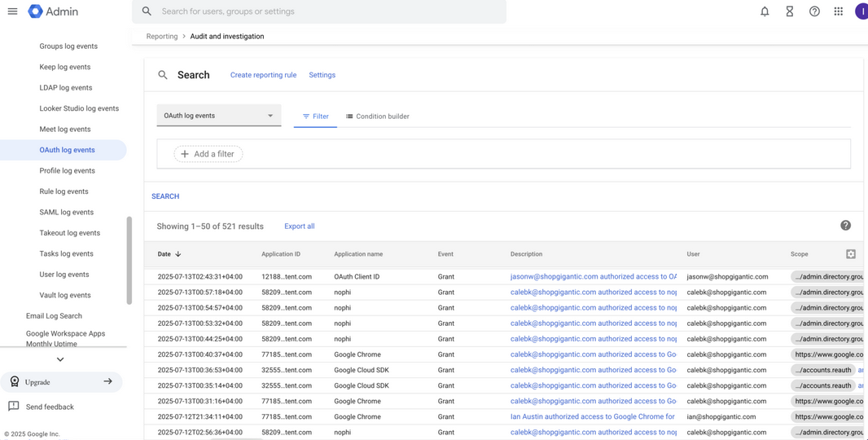Toggle the Date column sort arrow
868x440 pixels.
[178, 253]
